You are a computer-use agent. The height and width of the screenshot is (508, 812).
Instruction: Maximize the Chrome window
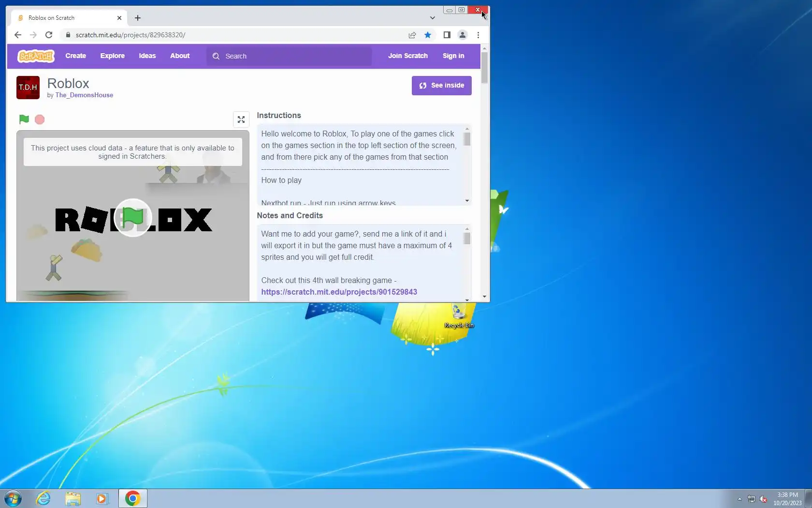click(462, 10)
